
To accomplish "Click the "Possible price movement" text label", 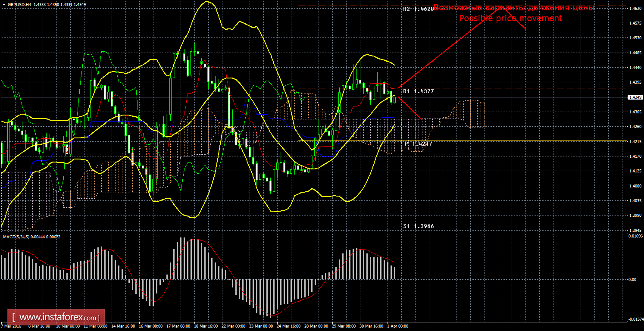I will click(510, 18).
